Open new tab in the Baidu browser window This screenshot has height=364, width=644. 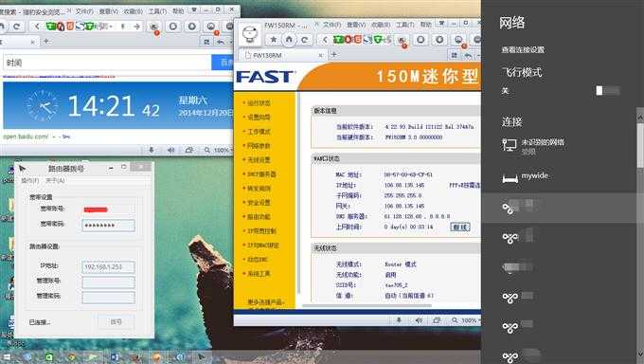point(46,41)
